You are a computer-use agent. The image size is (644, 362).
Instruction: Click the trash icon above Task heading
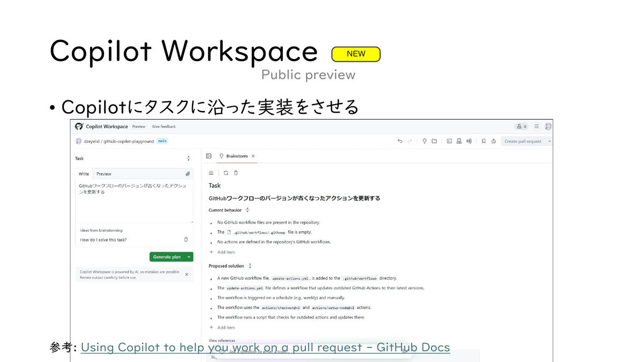coord(236,173)
